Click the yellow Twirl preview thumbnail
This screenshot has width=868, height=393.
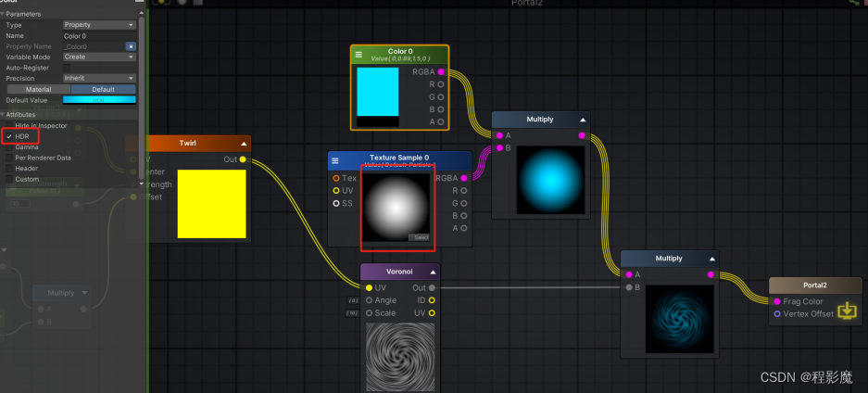[211, 204]
